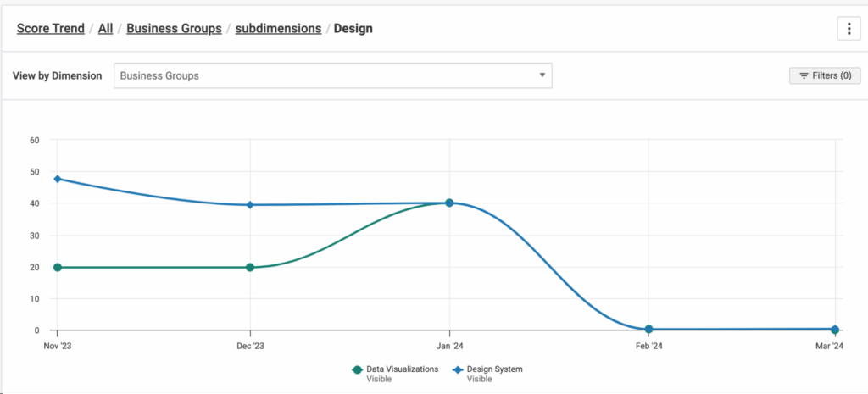Click the filter lines icon in Filters button

coord(803,75)
